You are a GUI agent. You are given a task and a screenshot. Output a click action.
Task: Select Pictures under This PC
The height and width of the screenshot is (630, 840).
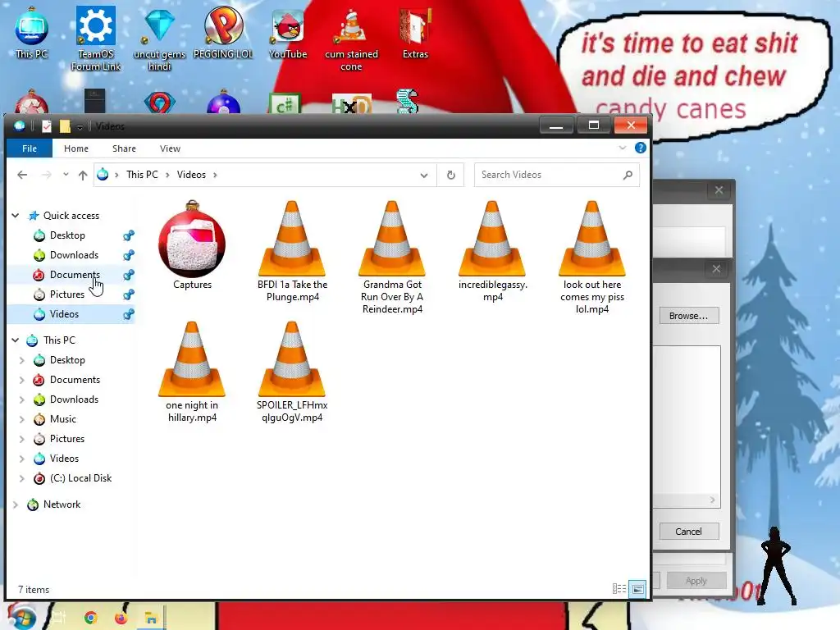tap(67, 439)
